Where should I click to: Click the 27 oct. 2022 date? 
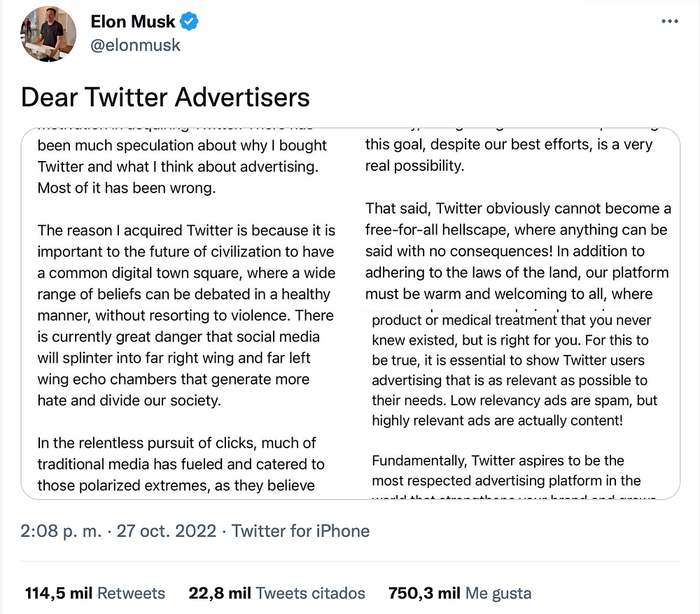click(167, 531)
